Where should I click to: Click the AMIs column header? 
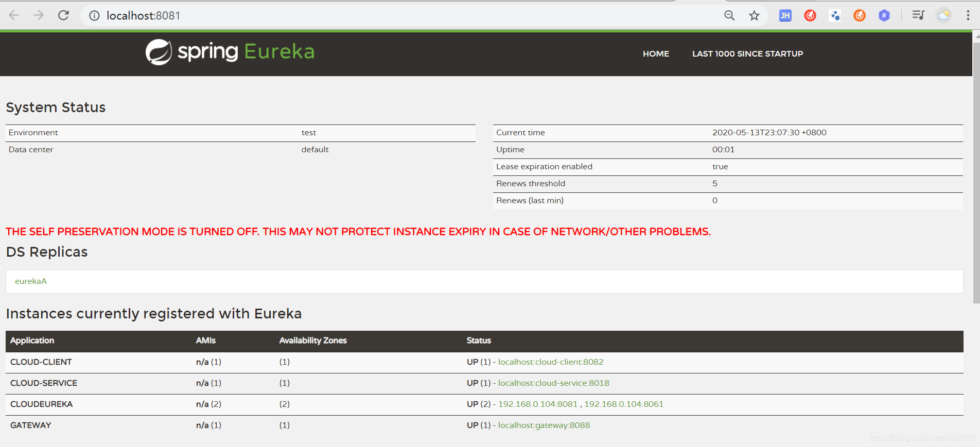(206, 341)
